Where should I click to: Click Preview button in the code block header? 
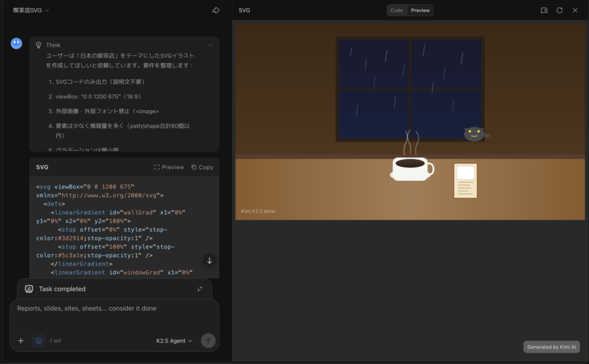point(169,167)
